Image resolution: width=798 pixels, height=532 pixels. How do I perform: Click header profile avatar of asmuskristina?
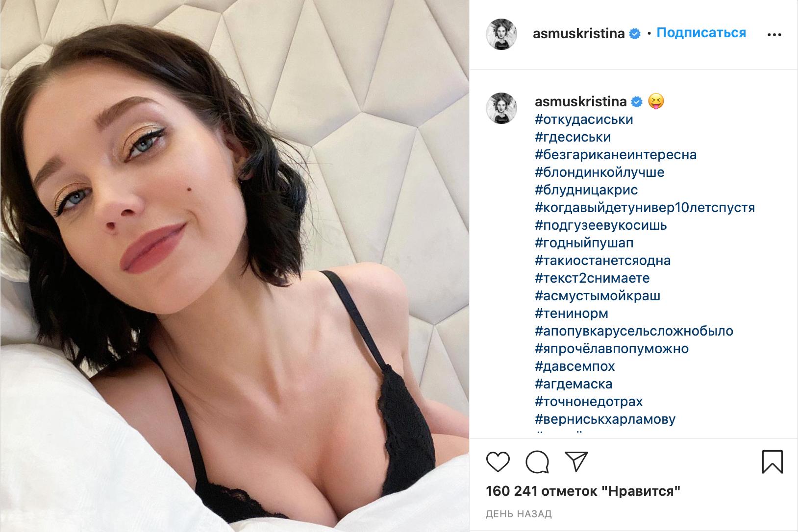click(501, 34)
